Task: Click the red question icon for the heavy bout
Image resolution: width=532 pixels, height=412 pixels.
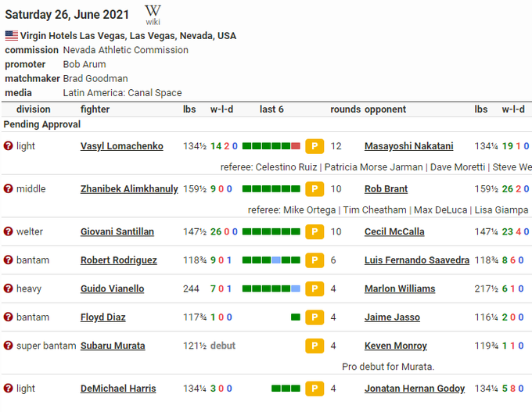Action: (9, 289)
